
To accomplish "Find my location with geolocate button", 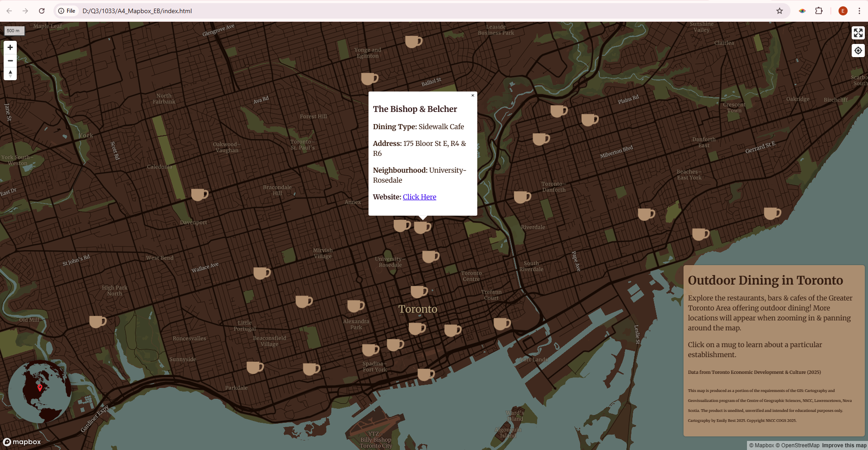I will tap(858, 51).
